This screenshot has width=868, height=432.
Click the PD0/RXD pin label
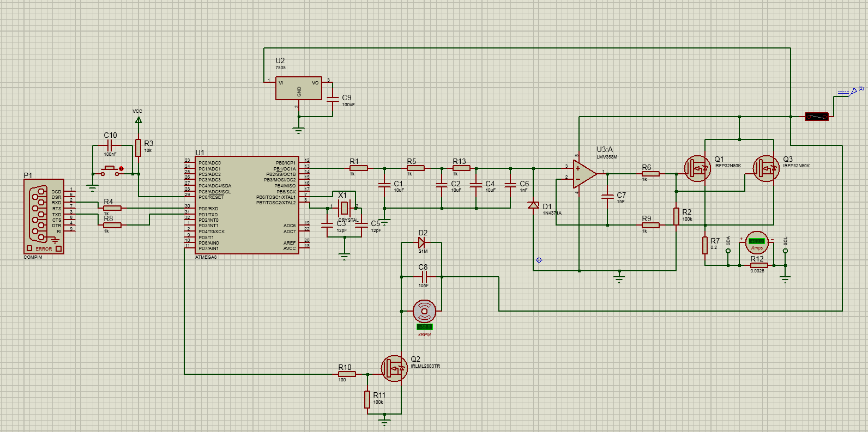click(208, 209)
